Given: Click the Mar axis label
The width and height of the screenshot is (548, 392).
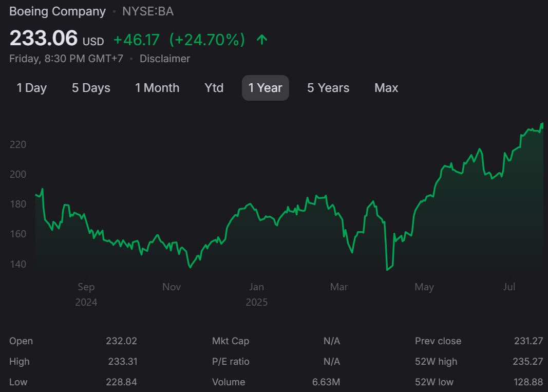Looking at the screenshot, I should 338,287.
